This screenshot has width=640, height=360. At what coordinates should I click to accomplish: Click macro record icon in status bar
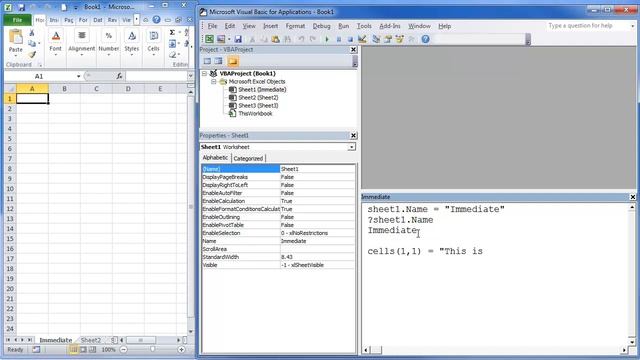coord(36,349)
